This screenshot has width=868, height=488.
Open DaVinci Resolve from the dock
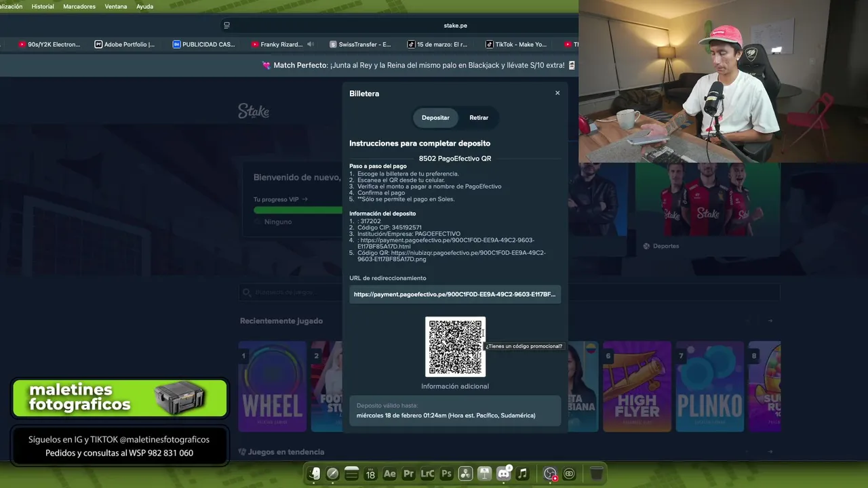(465, 474)
